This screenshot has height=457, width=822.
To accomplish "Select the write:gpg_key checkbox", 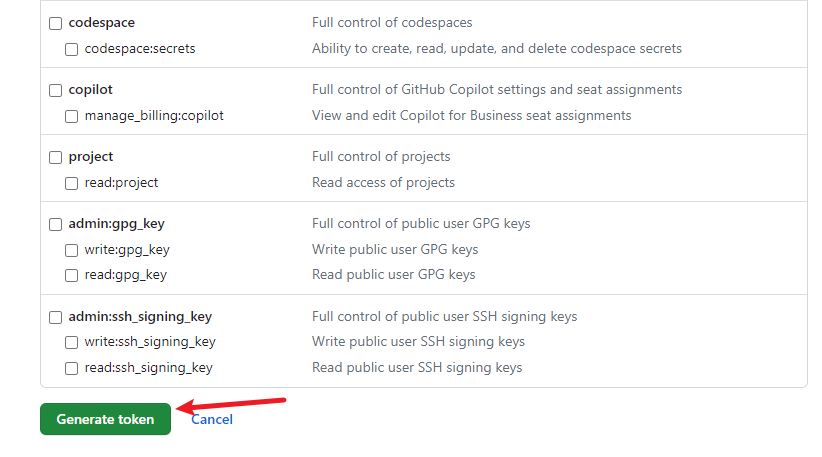I will [71, 251].
